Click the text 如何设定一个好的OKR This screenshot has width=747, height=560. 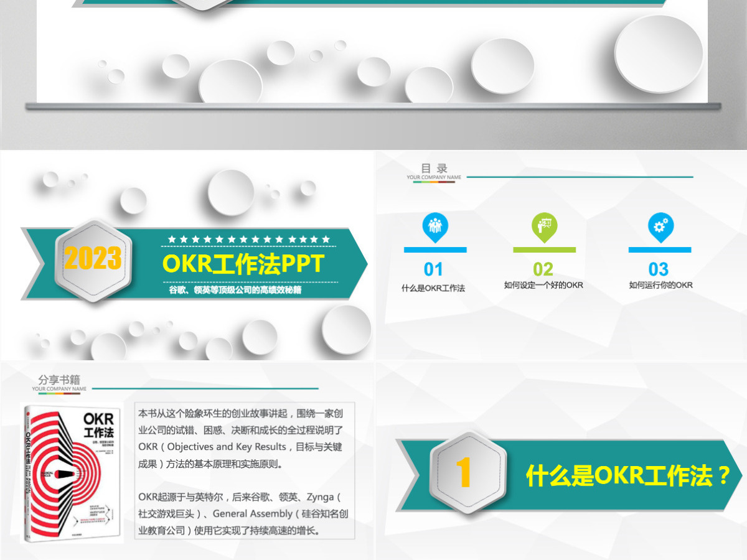(543, 285)
